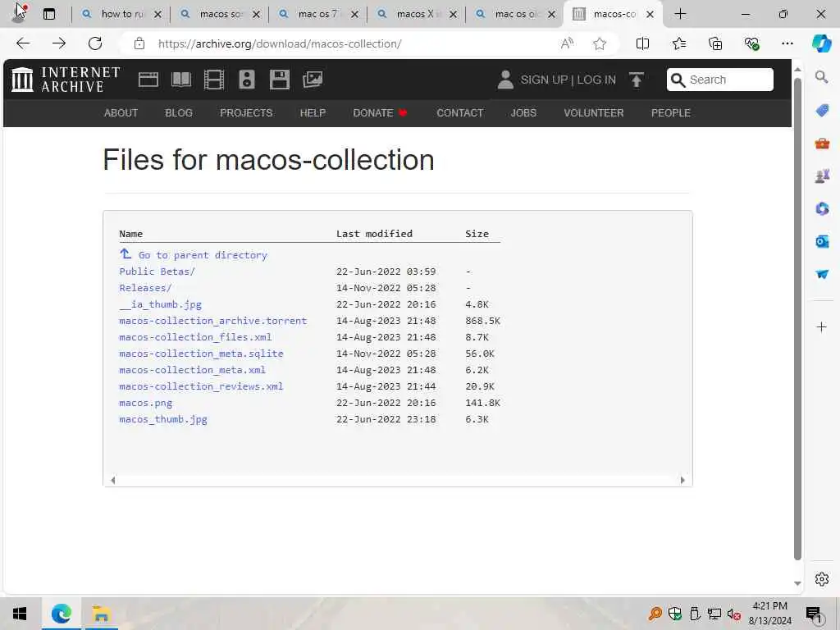Open the Copilot icon in Edge
The image size is (840, 630).
[x=821, y=43]
